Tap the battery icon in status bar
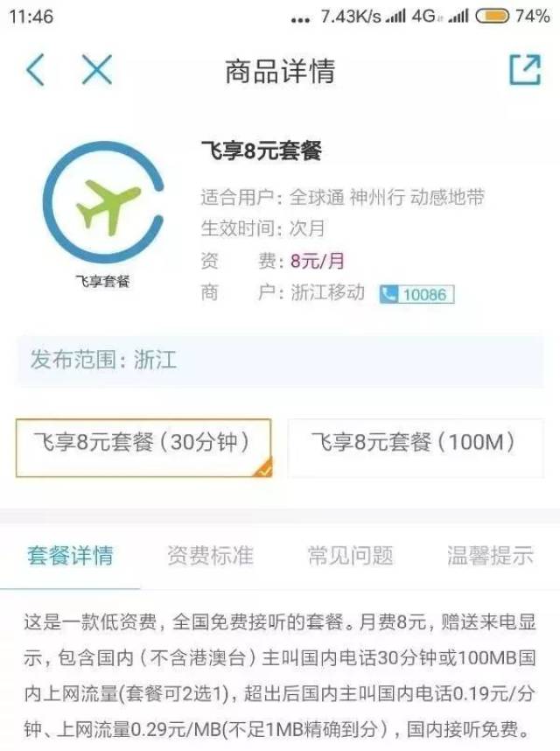The height and width of the screenshot is (751, 560). [492, 17]
